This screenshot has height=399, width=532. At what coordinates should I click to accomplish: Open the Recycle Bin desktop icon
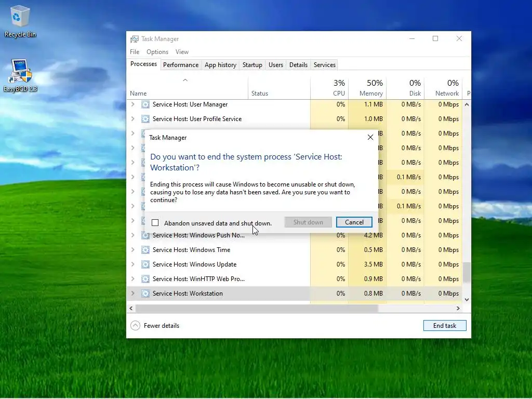[20, 21]
